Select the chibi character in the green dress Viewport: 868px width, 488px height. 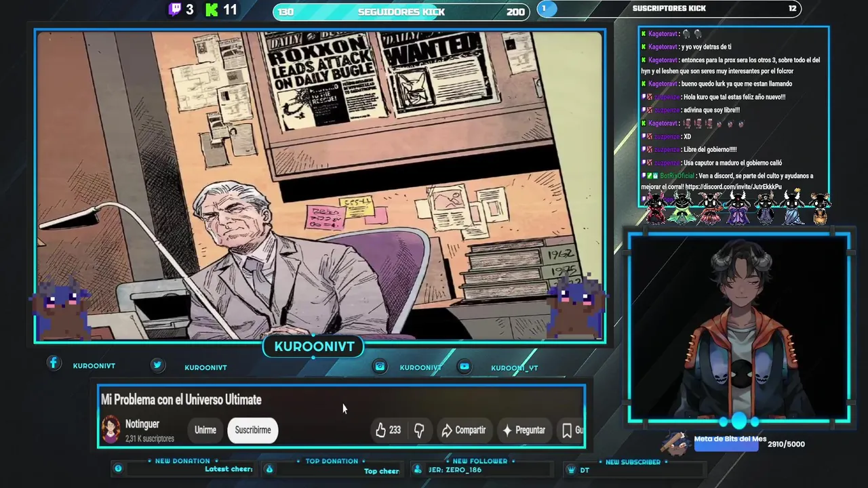tap(682, 209)
